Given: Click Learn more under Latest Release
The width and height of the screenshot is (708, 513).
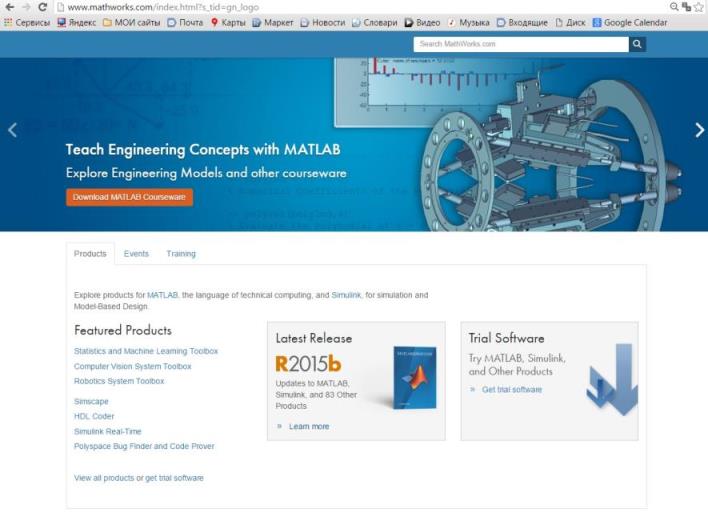Looking at the screenshot, I should click(x=309, y=426).
